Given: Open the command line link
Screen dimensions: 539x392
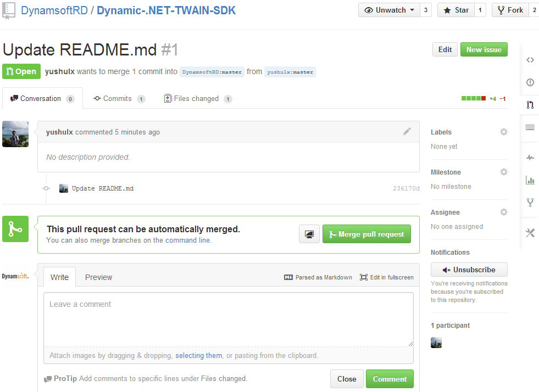Looking at the screenshot, I should click(187, 240).
